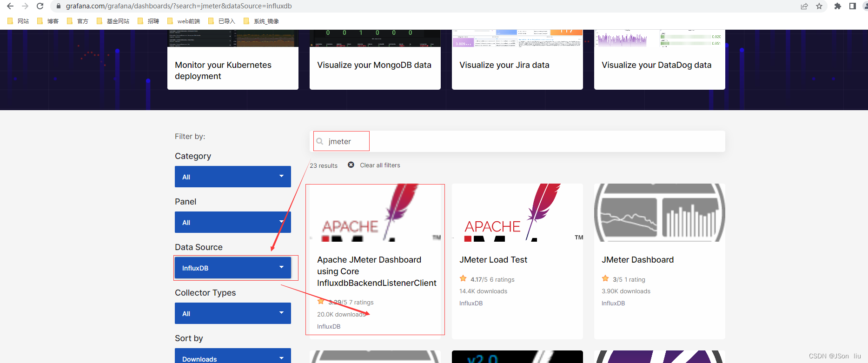Open the 基金网站 bookmark folder
Screen dimensions: 868x363
113,21
